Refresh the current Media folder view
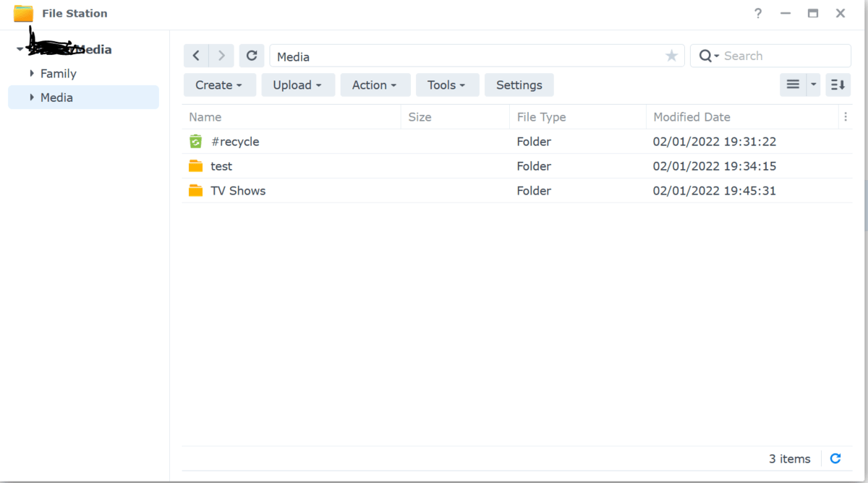This screenshot has width=868, height=483. point(252,56)
